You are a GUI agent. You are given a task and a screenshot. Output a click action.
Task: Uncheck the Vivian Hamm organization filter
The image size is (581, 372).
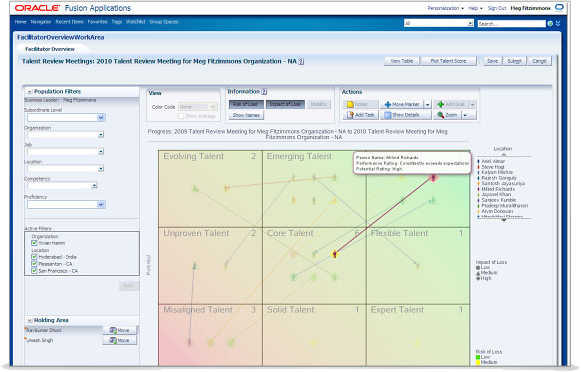[x=34, y=243]
